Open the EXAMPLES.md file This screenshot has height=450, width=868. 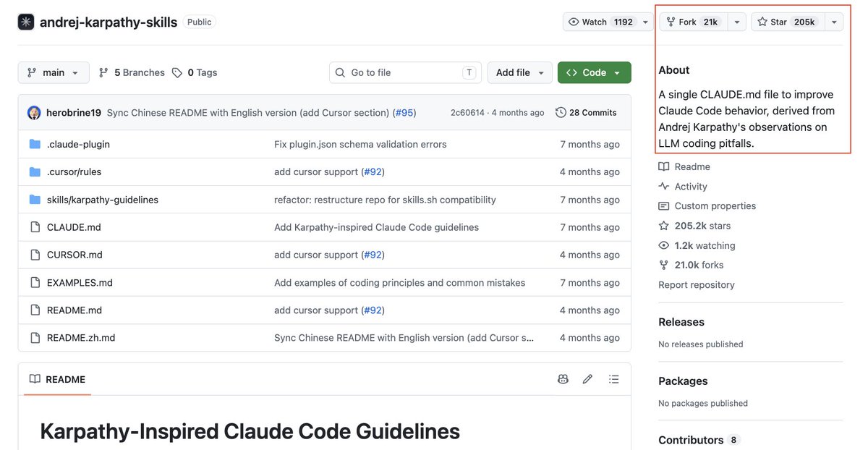[80, 282]
